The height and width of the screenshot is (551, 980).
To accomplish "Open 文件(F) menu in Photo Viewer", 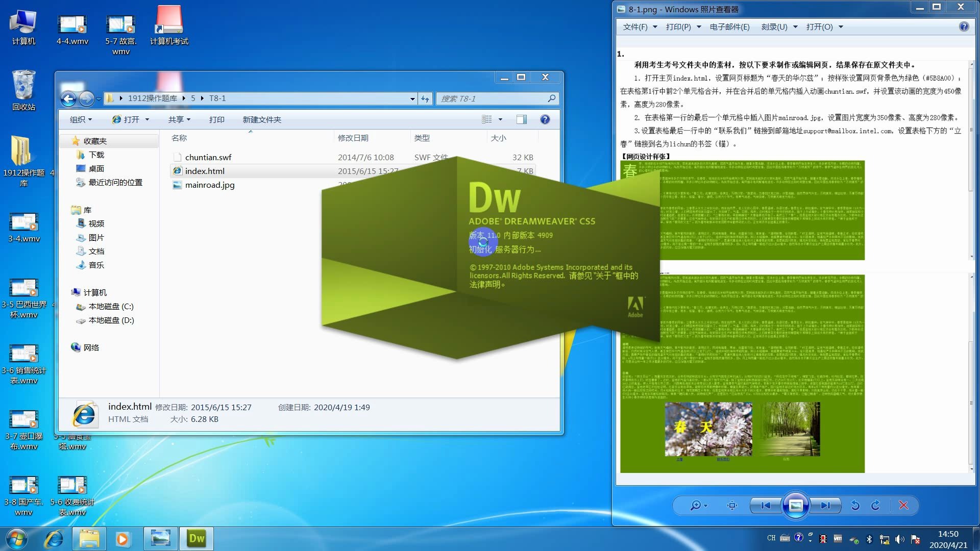I will click(640, 27).
